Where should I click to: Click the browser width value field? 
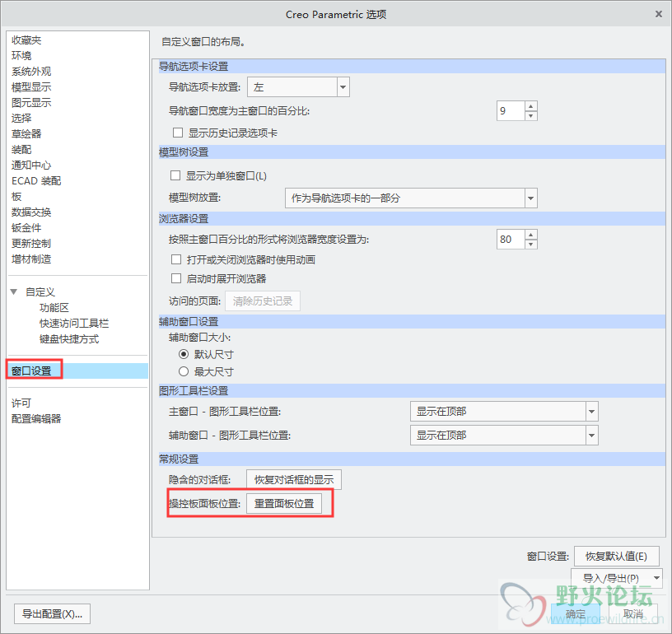[x=510, y=239]
